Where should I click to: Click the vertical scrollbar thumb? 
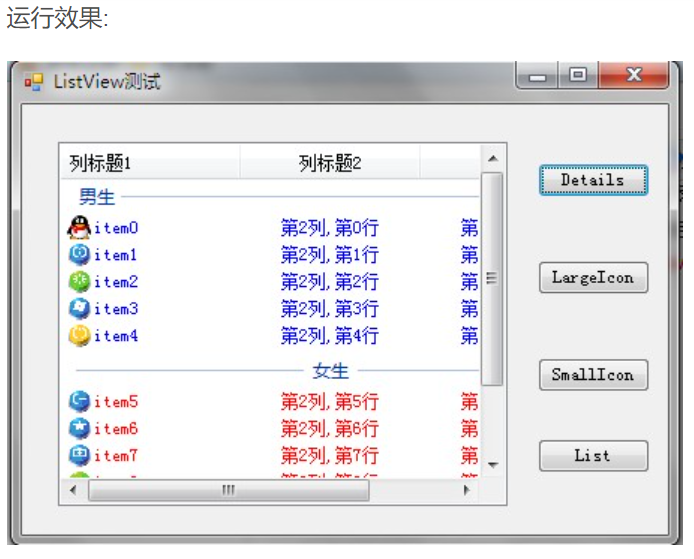tap(492, 279)
